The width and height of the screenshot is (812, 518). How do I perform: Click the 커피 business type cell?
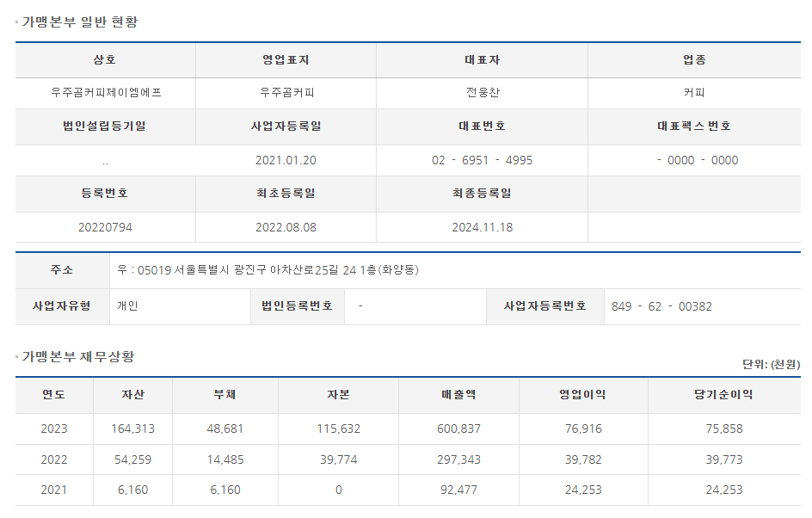(x=694, y=93)
